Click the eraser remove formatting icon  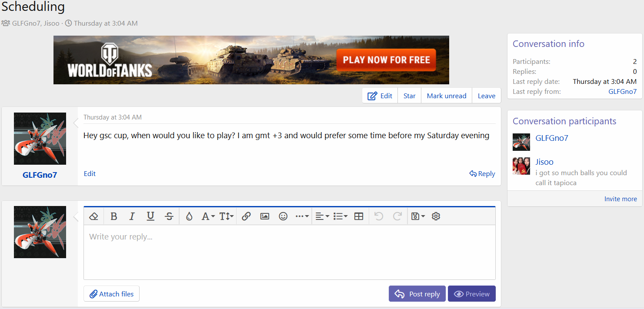click(x=93, y=216)
